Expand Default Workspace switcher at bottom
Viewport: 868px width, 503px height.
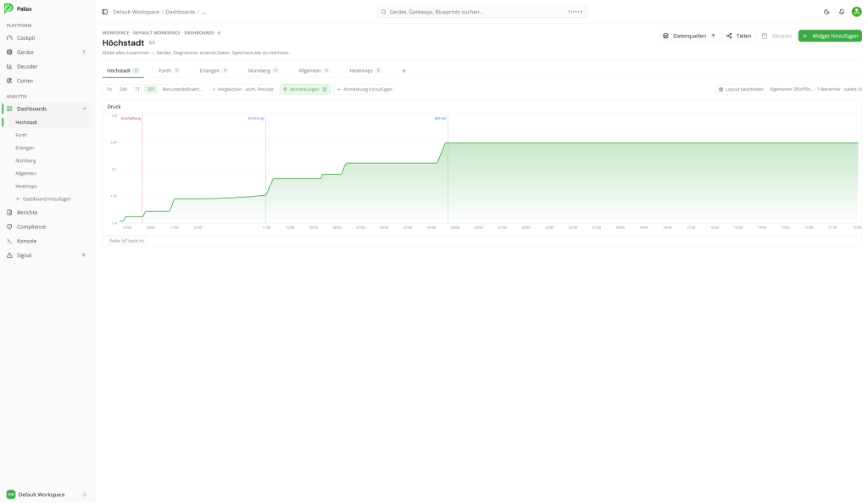tap(47, 495)
